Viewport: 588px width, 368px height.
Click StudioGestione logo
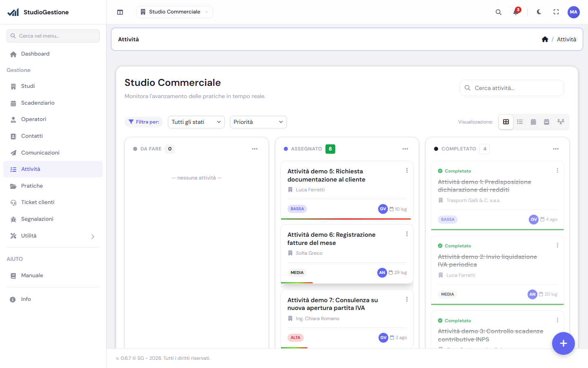[38, 12]
